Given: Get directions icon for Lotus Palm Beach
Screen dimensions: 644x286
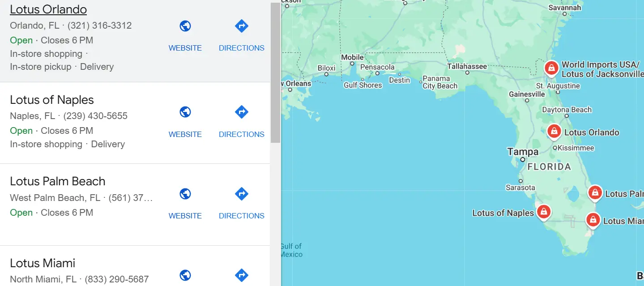Looking at the screenshot, I should 242,194.
